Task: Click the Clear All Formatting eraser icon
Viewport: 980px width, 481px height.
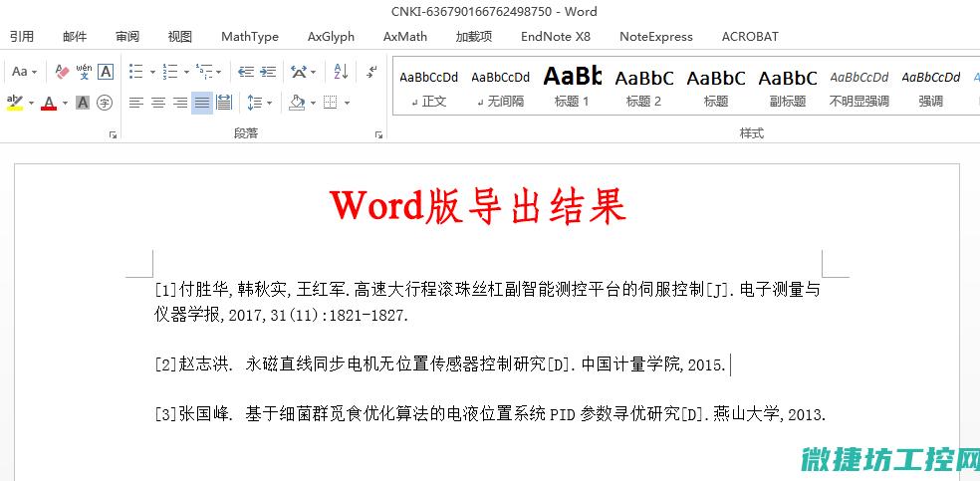Action: (x=62, y=72)
